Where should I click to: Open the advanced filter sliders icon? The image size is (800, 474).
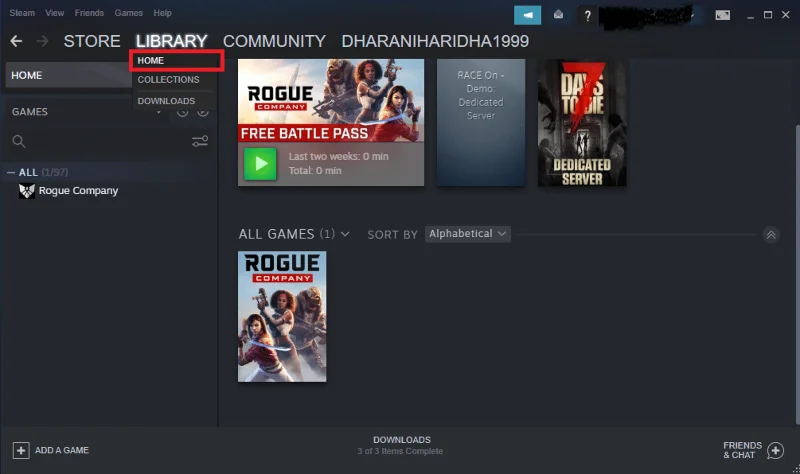[x=199, y=141]
